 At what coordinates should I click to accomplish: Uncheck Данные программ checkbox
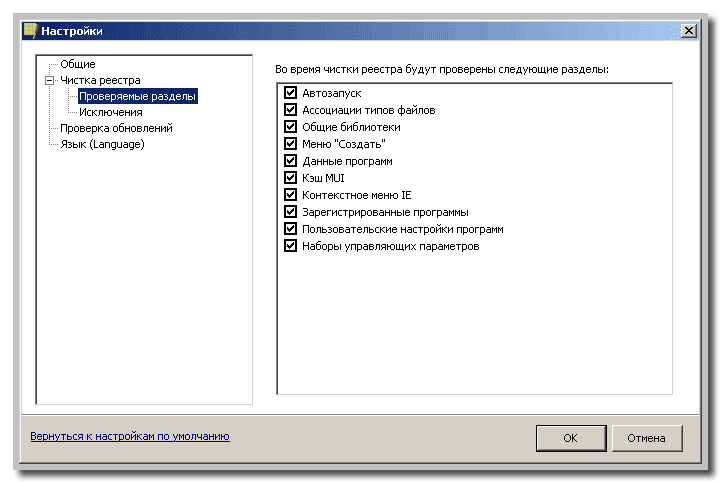click(290, 161)
